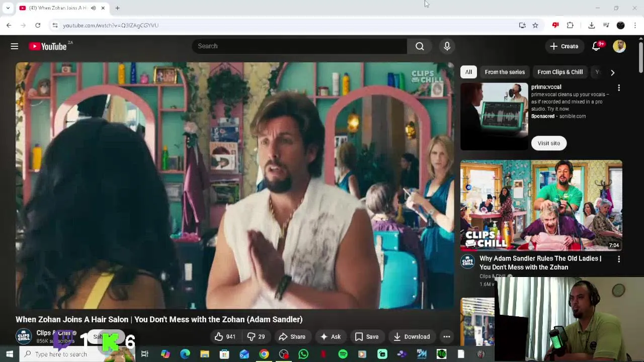The width and height of the screenshot is (644, 362).
Task: Open a new browser tab
Action: (117, 8)
